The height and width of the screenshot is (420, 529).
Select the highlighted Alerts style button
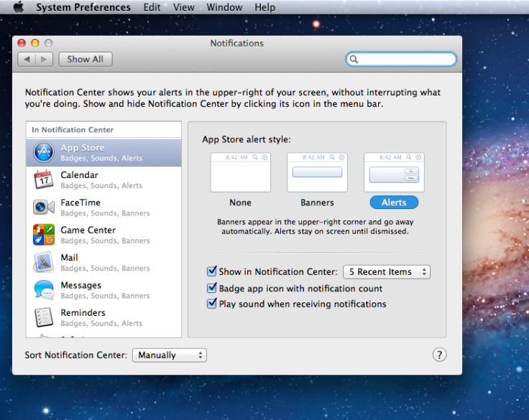394,202
